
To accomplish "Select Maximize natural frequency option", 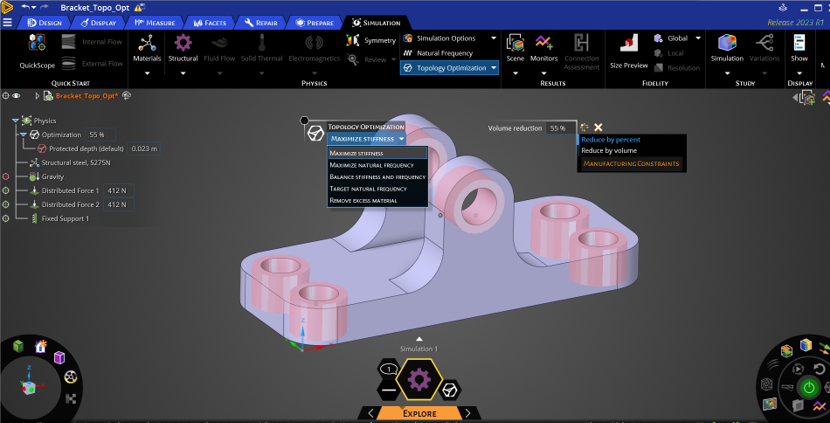I will [377, 165].
